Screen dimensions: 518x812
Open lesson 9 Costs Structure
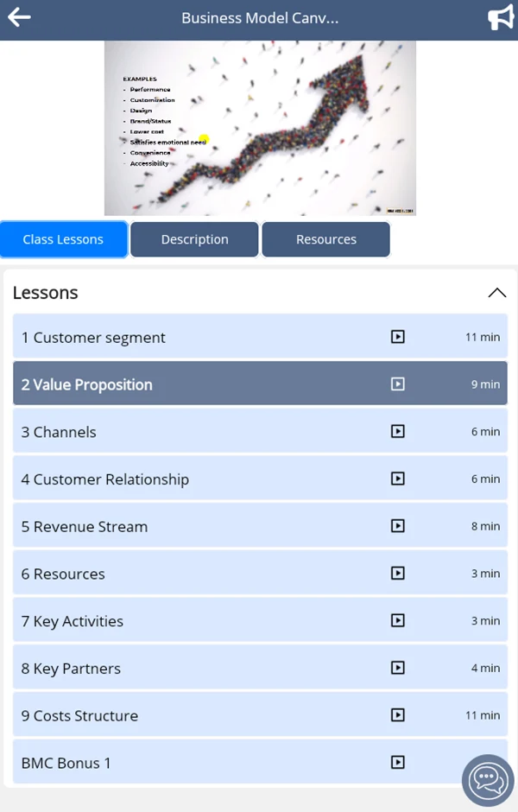pos(260,715)
